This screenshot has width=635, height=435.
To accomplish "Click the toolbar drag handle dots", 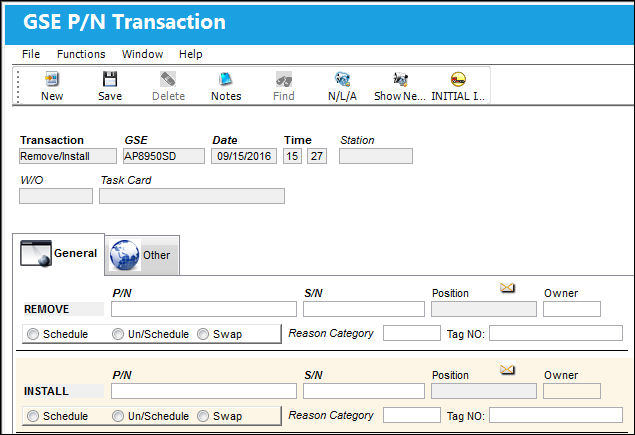I will pyautogui.click(x=18, y=86).
